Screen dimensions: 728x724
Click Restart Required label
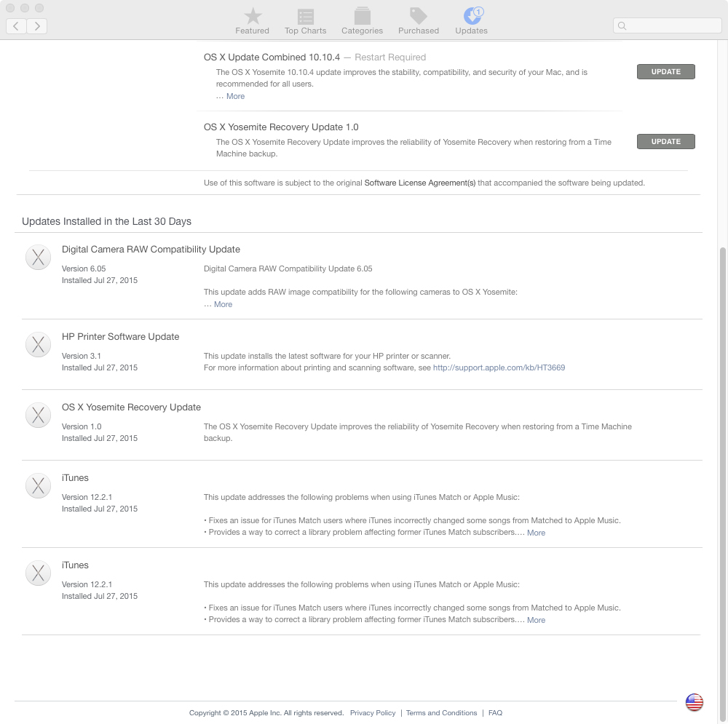390,57
